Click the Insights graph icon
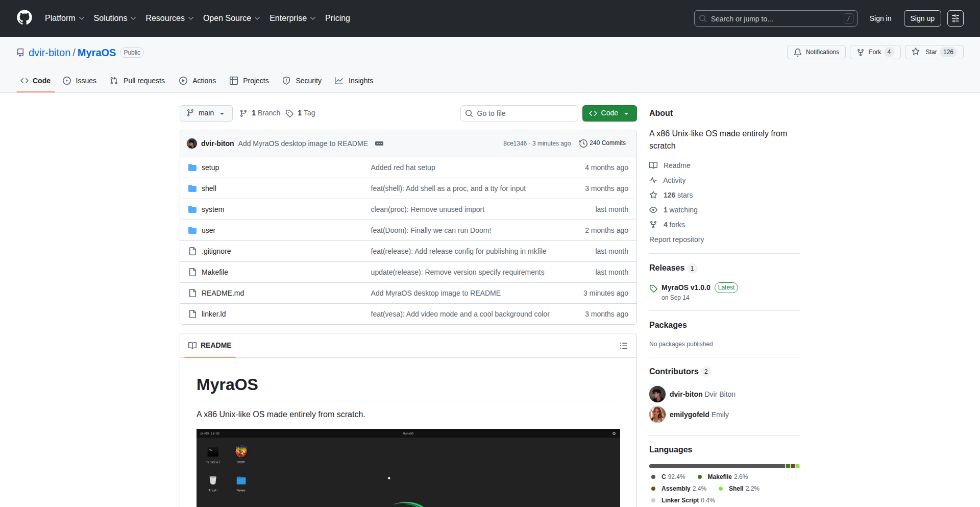This screenshot has width=980, height=507. tap(339, 81)
